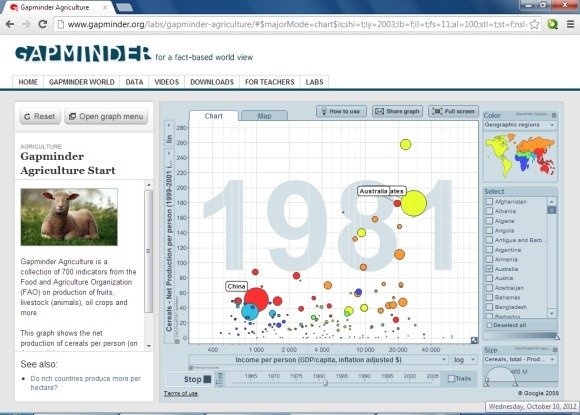Click the Open graph menu button
The width and height of the screenshot is (580, 415).
pos(106,117)
